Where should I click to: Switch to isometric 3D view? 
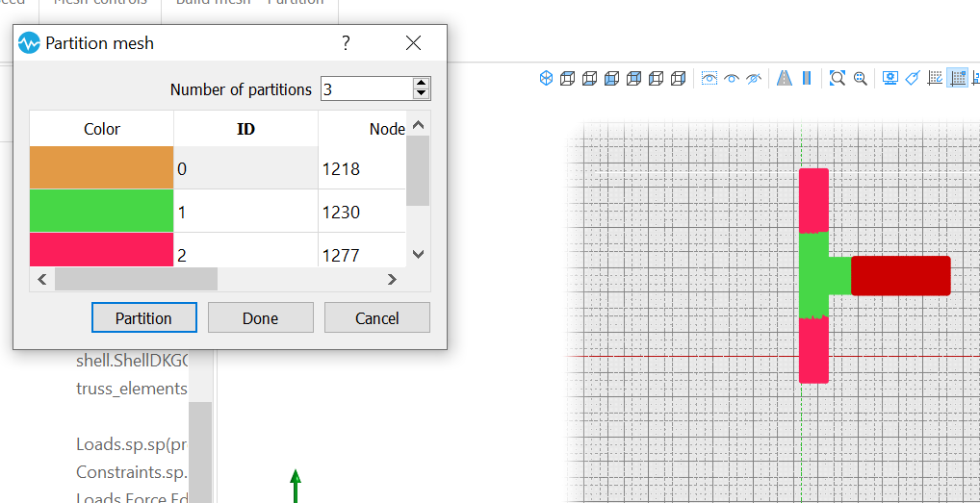pyautogui.click(x=546, y=78)
